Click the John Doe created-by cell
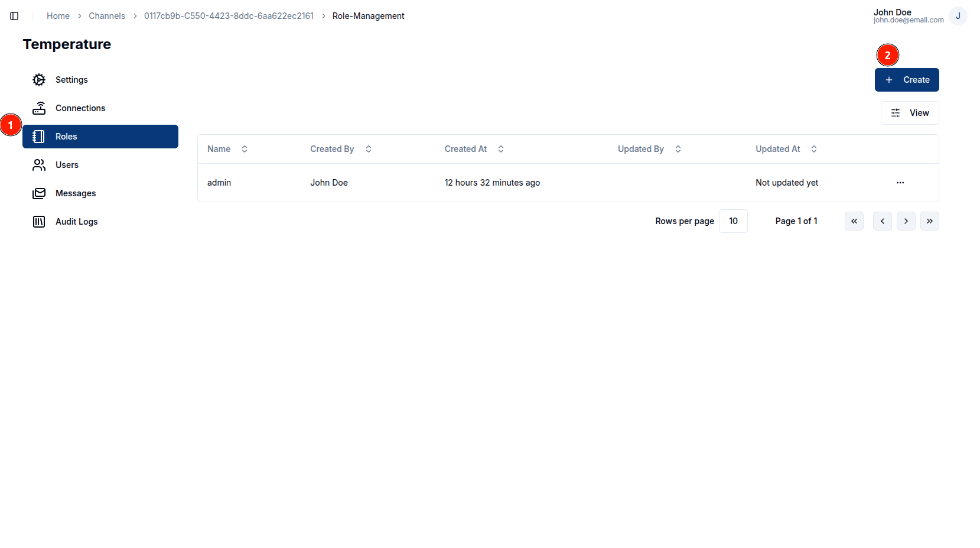This screenshot has width=980, height=548. 329,183
